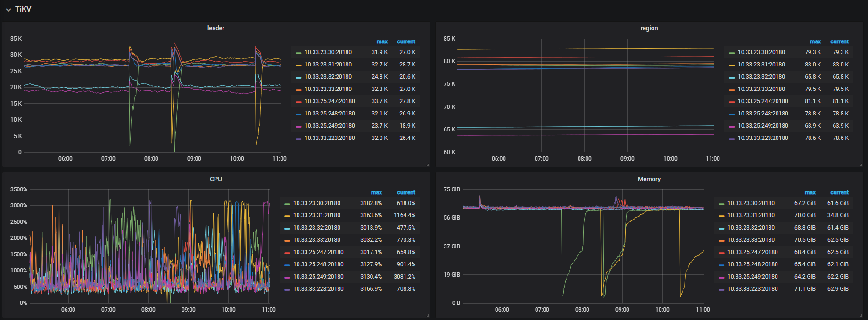Toggle 10.33.25.249:20180 series in CPU legend
The height and width of the screenshot is (320, 868).
[x=318, y=277]
